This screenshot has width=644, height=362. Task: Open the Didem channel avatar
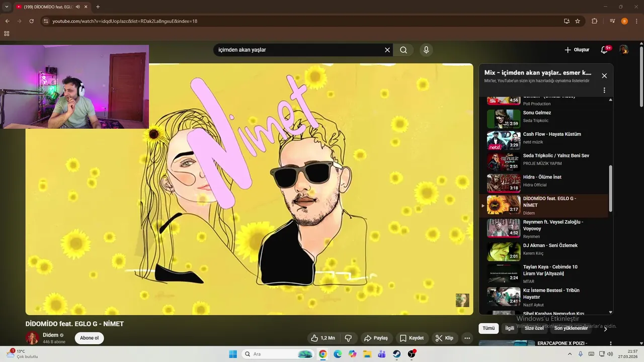click(x=32, y=338)
